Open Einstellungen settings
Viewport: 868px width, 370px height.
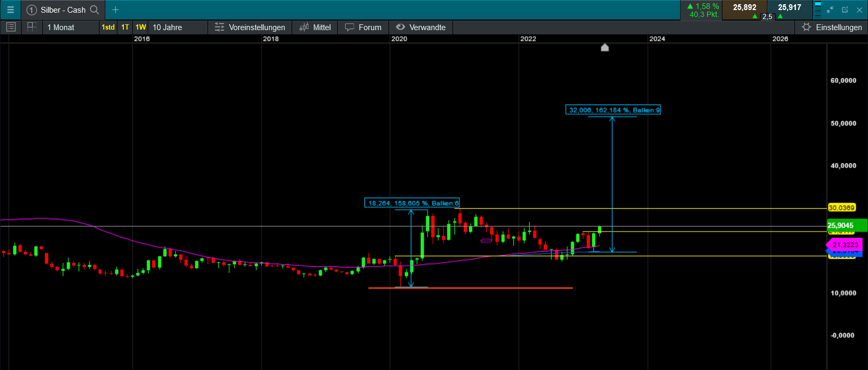(831, 27)
